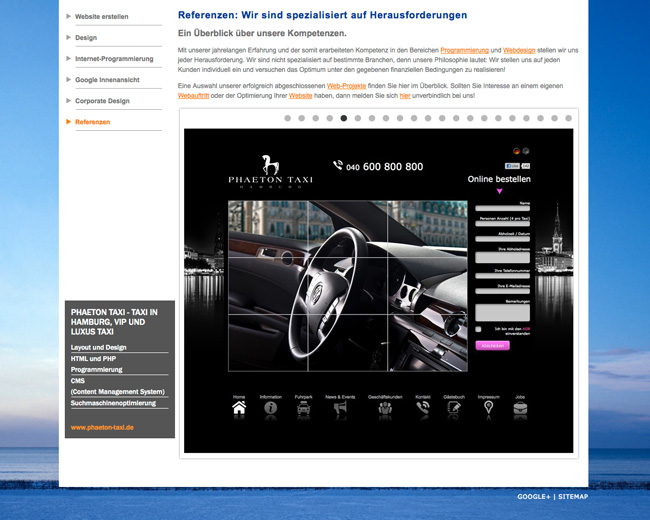The width and height of the screenshot is (650, 520).
Task: Click the Sitemap footer link
Action: click(573, 496)
